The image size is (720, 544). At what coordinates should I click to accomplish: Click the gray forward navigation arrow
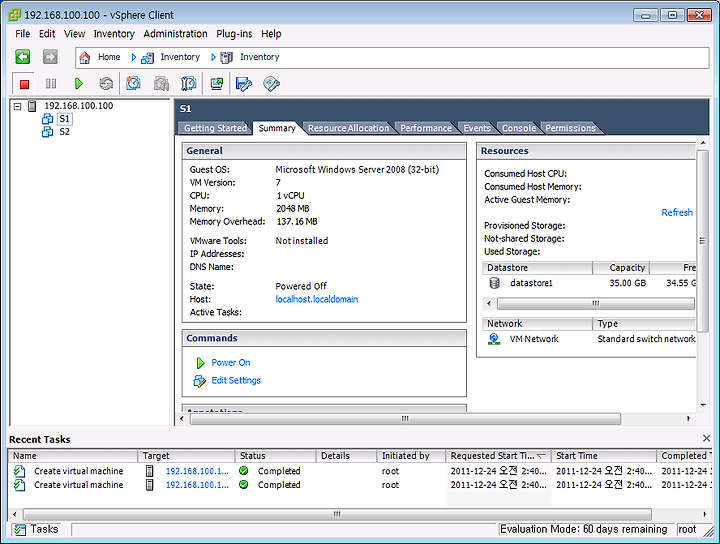(50, 57)
